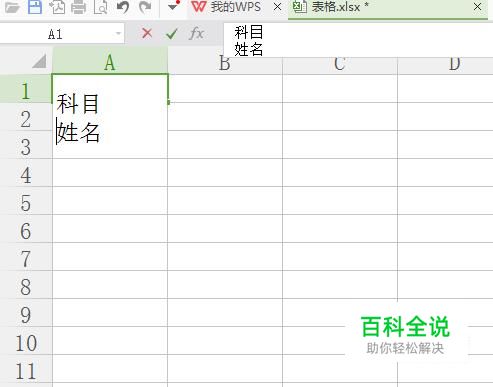Export to PDF toolbar icon
Image resolution: width=493 pixels, height=387 pixels.
pos(57,7)
